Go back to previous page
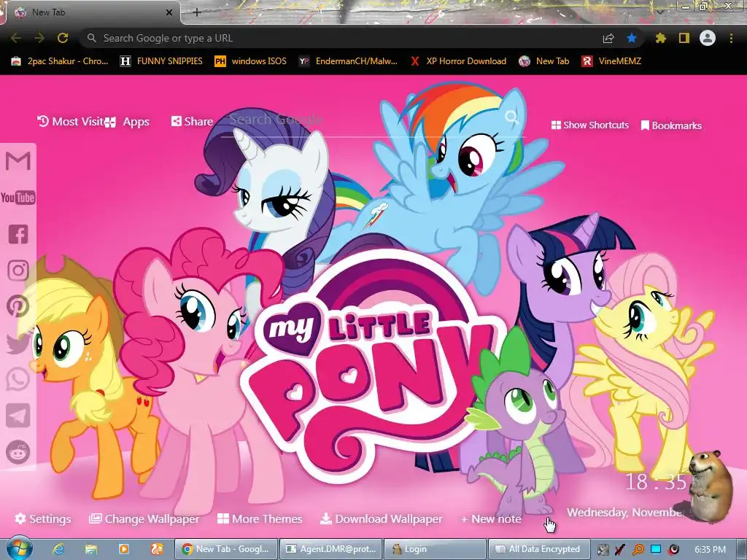747x560 pixels. 16,38
